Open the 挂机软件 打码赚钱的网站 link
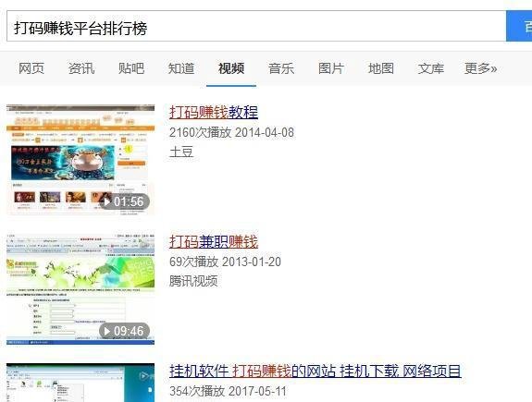The width and height of the screenshot is (532, 402). pos(315,371)
